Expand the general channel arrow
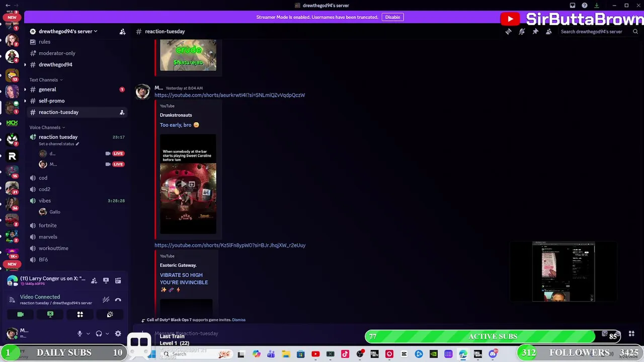The width and height of the screenshot is (644, 362). point(25,89)
